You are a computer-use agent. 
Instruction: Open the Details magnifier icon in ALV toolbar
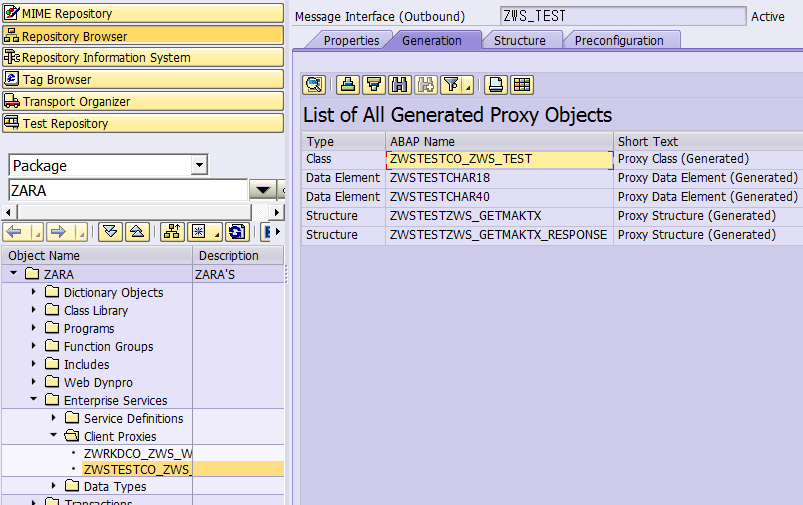[x=314, y=85]
